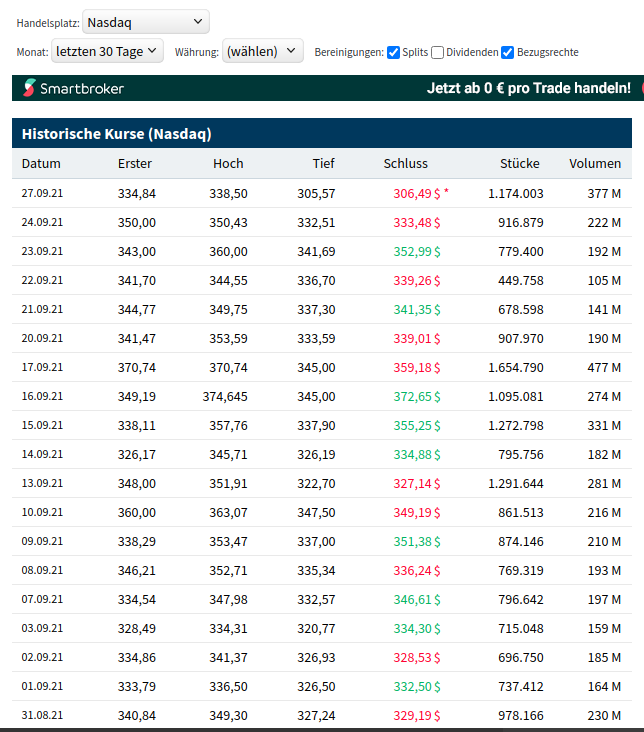Click the Hoch column header
The width and height of the screenshot is (644, 732).
228,164
